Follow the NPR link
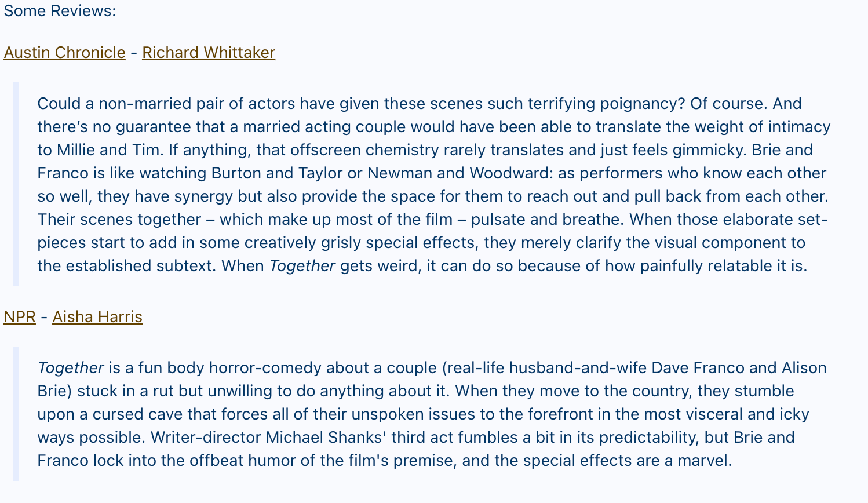 point(19,316)
